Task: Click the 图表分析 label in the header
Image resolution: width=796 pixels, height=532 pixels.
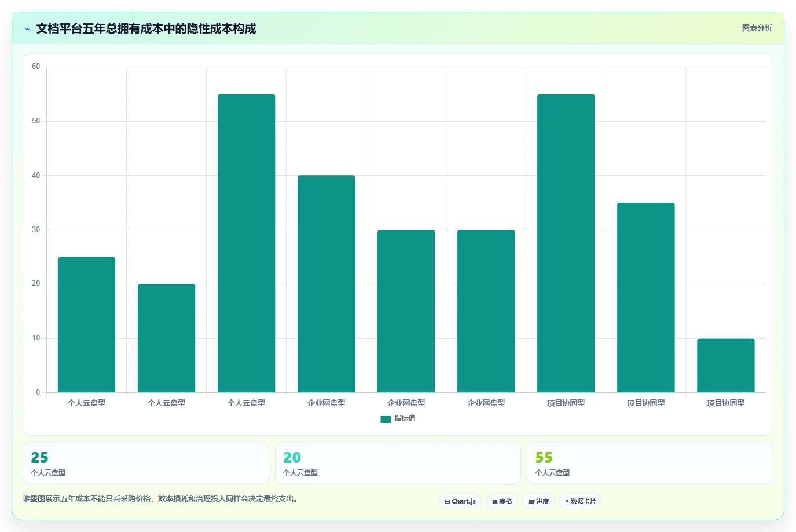Action: pyautogui.click(x=757, y=28)
